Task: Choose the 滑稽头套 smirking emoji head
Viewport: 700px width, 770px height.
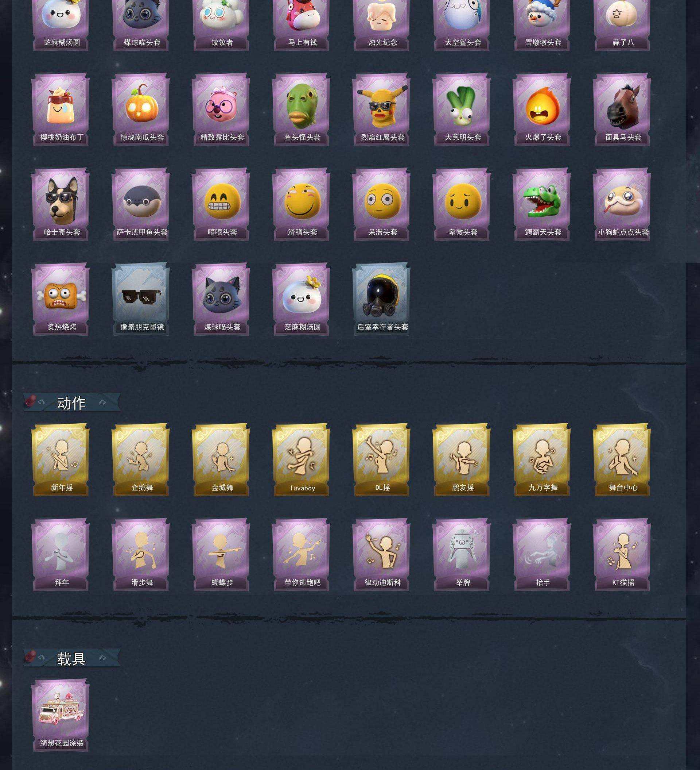Action: click(301, 204)
